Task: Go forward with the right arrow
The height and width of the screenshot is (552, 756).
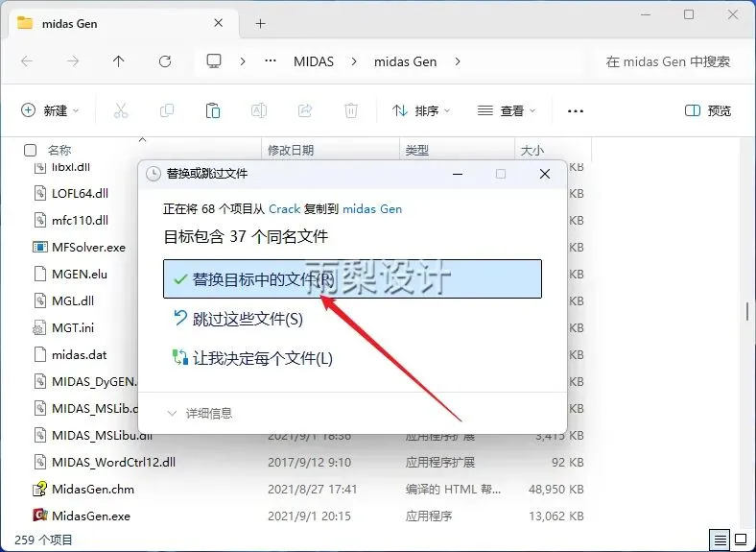Action: [x=73, y=61]
